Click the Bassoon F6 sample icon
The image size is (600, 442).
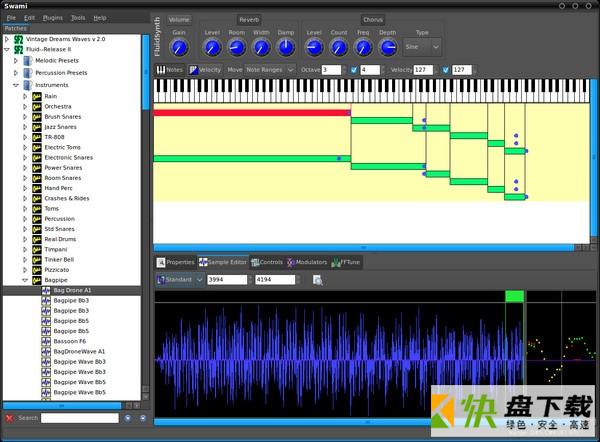[x=46, y=341]
